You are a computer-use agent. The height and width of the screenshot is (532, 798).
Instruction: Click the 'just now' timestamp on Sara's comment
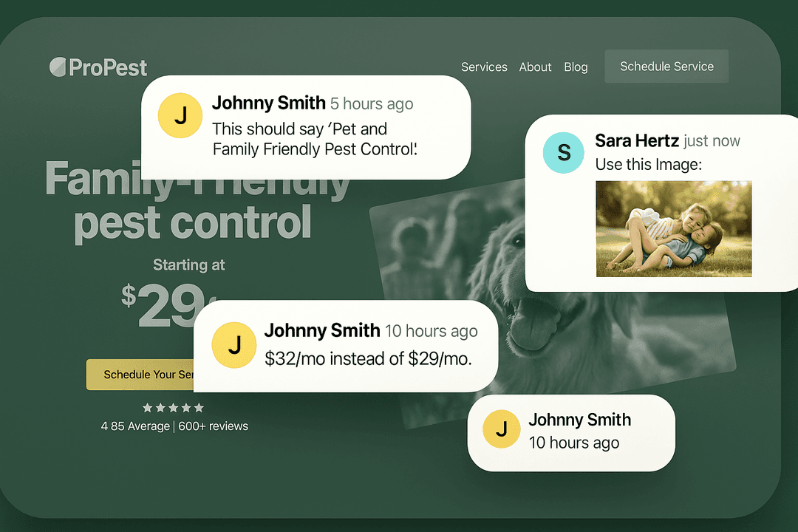click(x=712, y=140)
